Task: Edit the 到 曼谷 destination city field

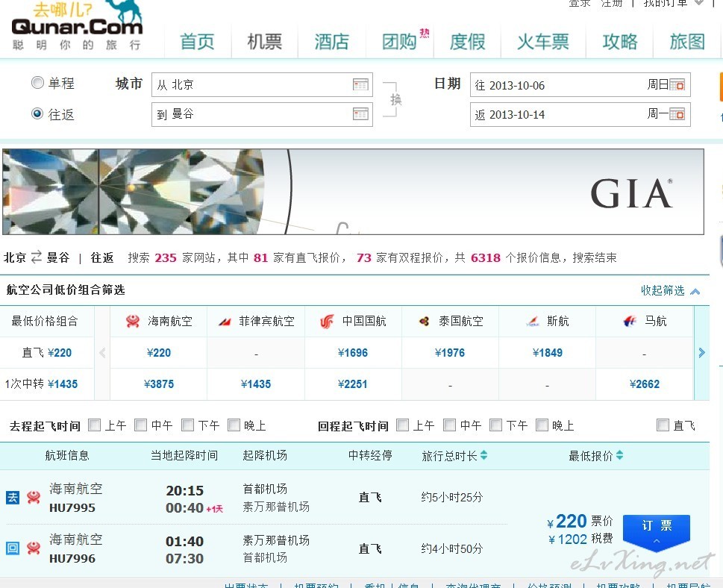Action: pyautogui.click(x=262, y=114)
